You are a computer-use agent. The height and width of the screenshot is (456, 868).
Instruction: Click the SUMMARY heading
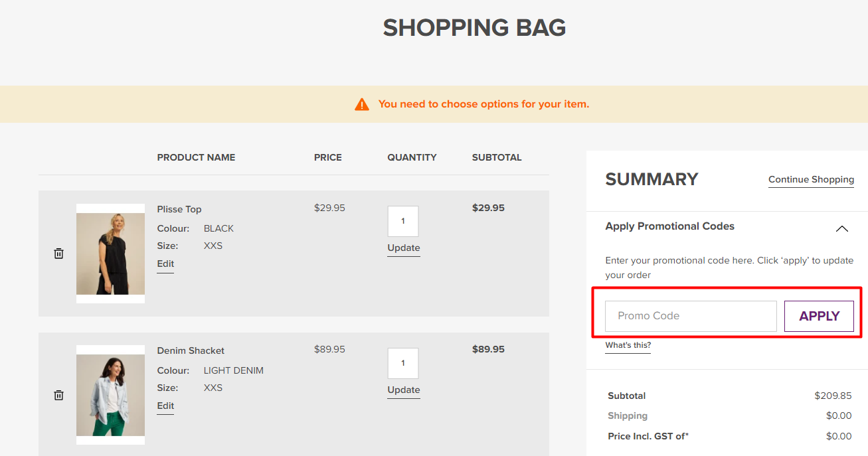(x=651, y=179)
